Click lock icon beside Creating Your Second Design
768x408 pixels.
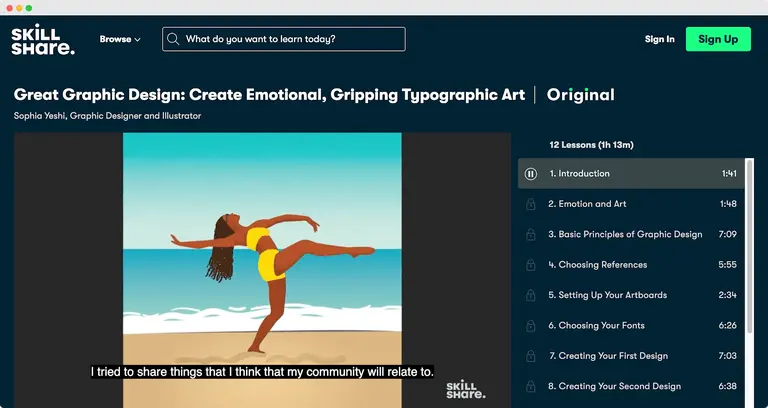[x=530, y=386]
